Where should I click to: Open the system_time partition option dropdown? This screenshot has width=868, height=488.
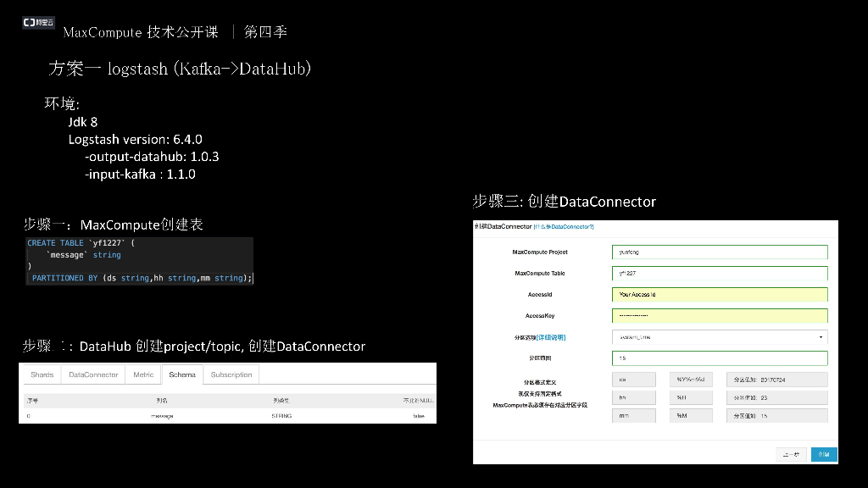720,337
